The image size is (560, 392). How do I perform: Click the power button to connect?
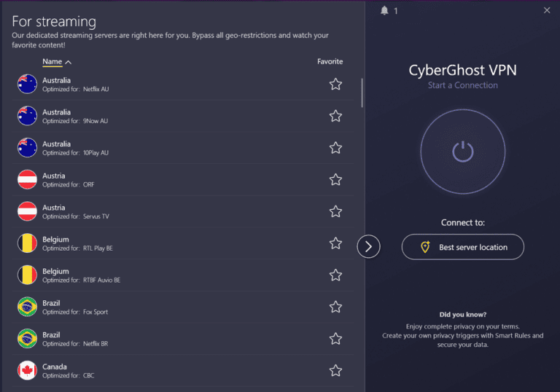click(463, 152)
